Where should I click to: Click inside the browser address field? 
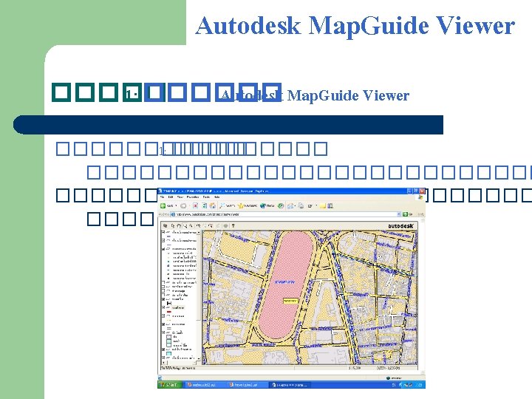pos(285,214)
